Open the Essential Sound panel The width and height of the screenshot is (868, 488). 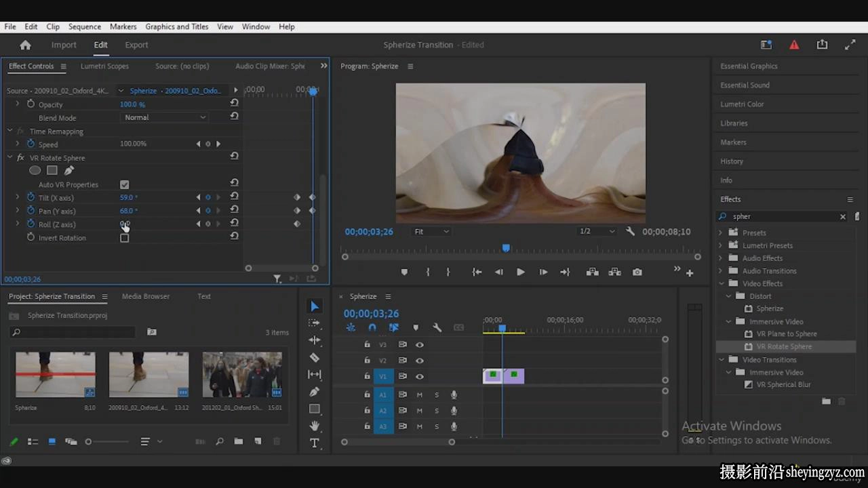[745, 85]
